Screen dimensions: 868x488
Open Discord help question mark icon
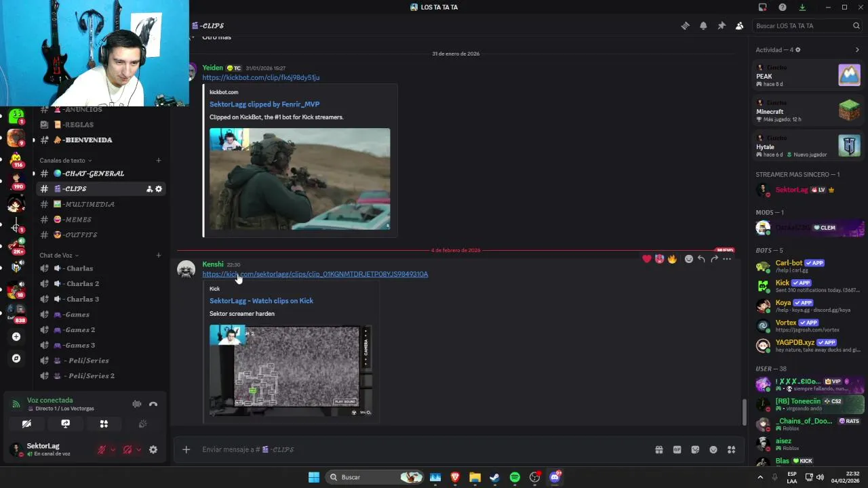783,7
